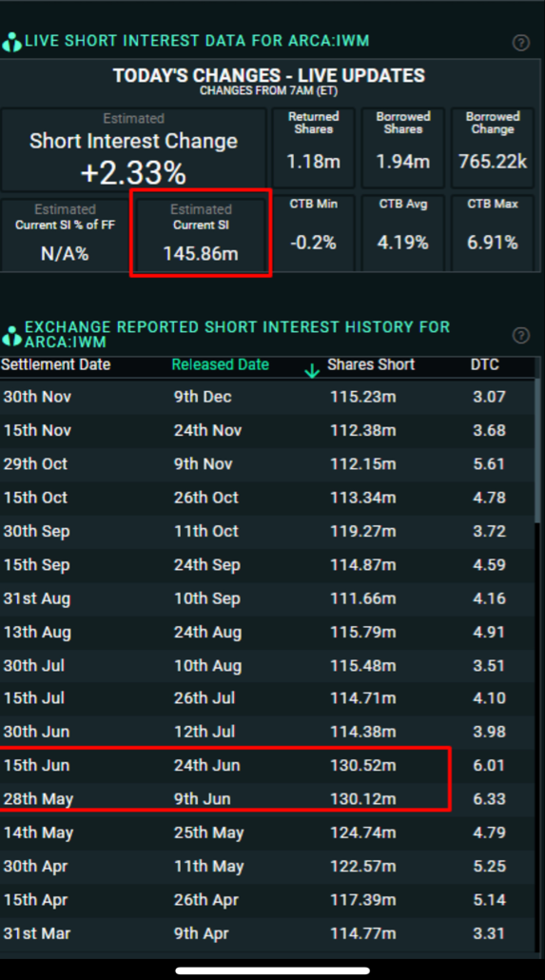
Task: Click the CTB Avg 4.19% tile
Action: (x=403, y=232)
